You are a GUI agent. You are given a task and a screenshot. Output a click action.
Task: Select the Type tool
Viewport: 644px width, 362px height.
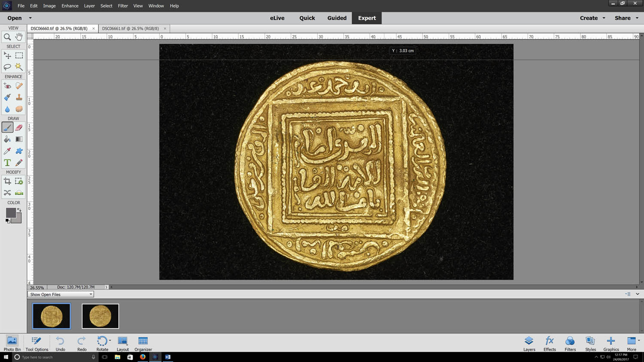pyautogui.click(x=7, y=163)
